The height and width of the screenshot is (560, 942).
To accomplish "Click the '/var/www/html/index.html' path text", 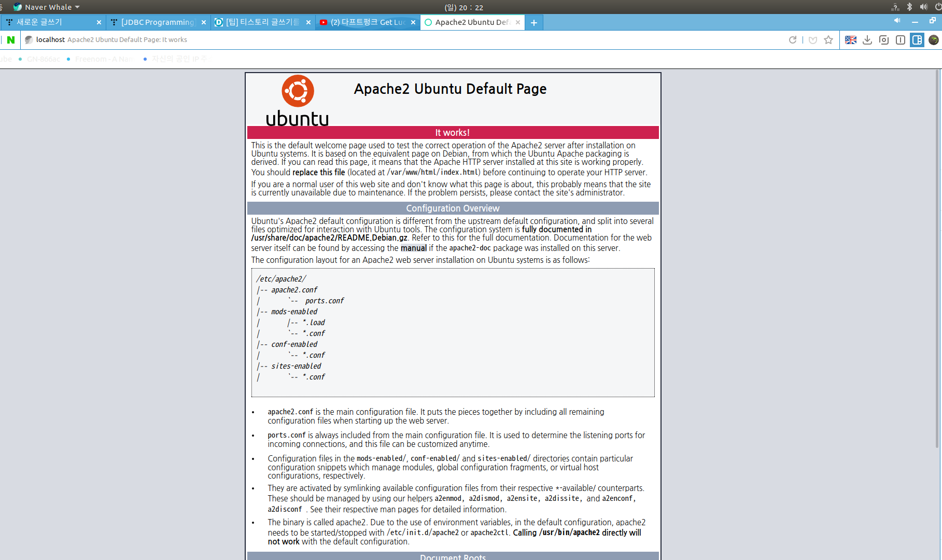I will coord(433,173).
